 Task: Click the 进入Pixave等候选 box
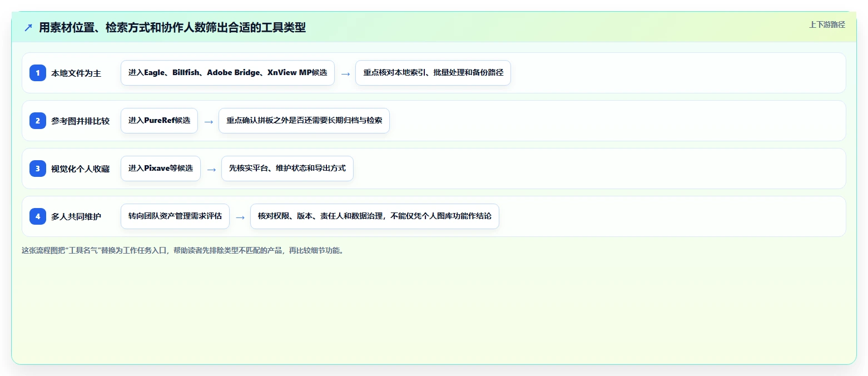(161, 169)
